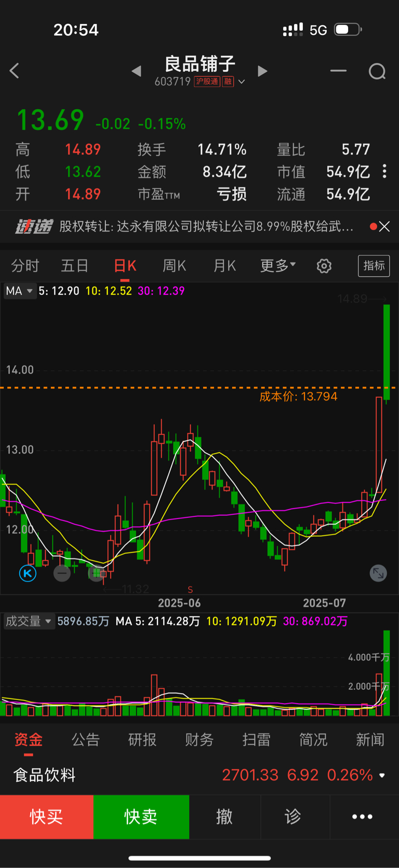Open the 更多 period dropdown
The height and width of the screenshot is (868, 399).
pyautogui.click(x=278, y=266)
